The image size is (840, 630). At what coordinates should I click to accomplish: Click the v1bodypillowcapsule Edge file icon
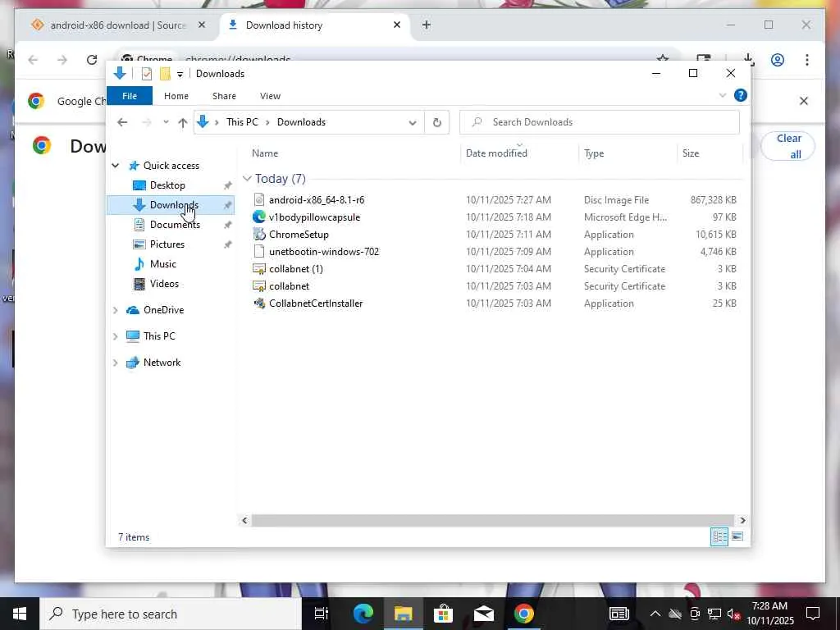coord(259,217)
